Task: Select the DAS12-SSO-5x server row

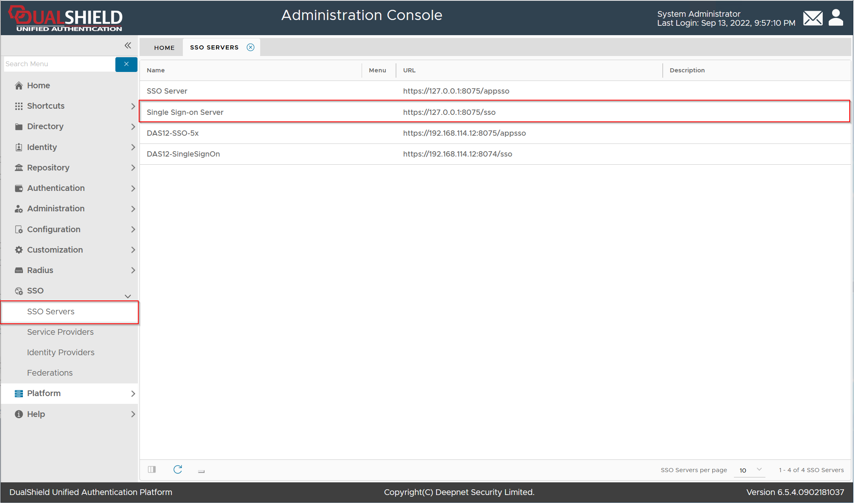Action: [x=173, y=133]
